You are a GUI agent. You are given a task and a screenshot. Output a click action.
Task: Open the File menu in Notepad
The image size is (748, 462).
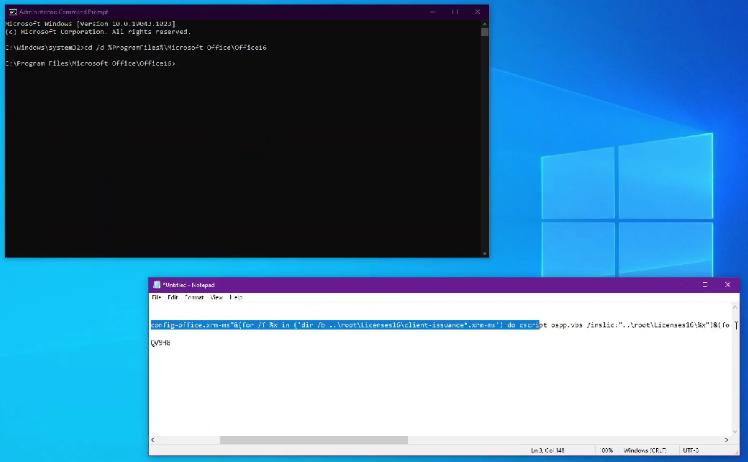[156, 297]
